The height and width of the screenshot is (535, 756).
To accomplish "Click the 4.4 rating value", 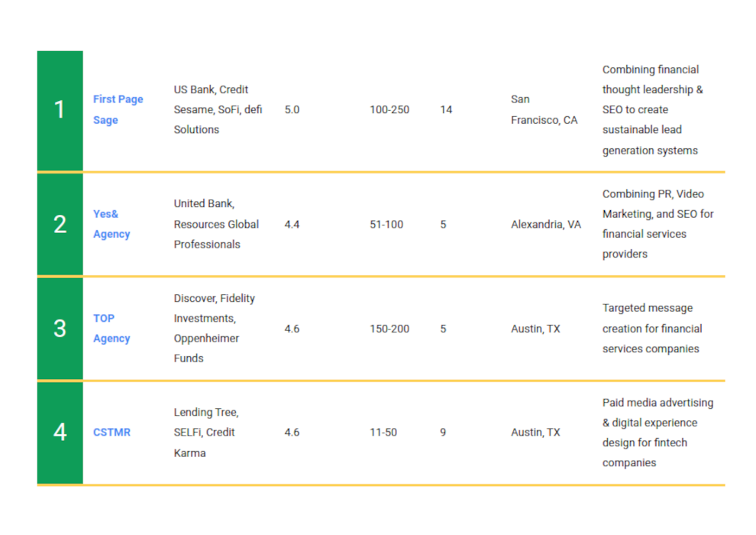I will click(292, 225).
